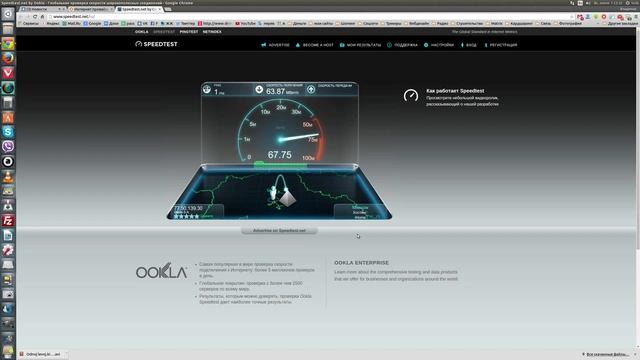The width and height of the screenshot is (640, 360).
Task: Click the page vertical scrollbar
Action: 638,139
